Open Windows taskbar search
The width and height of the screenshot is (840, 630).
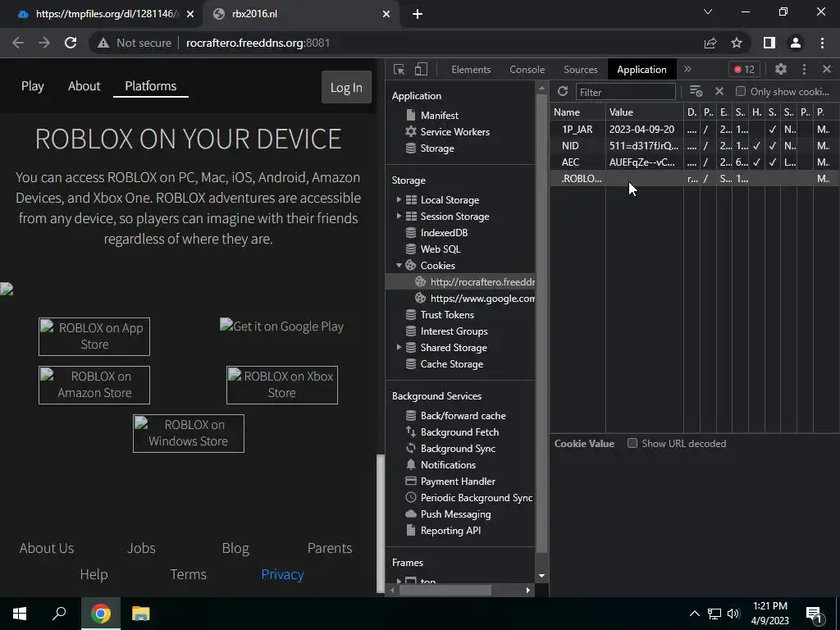(x=59, y=614)
